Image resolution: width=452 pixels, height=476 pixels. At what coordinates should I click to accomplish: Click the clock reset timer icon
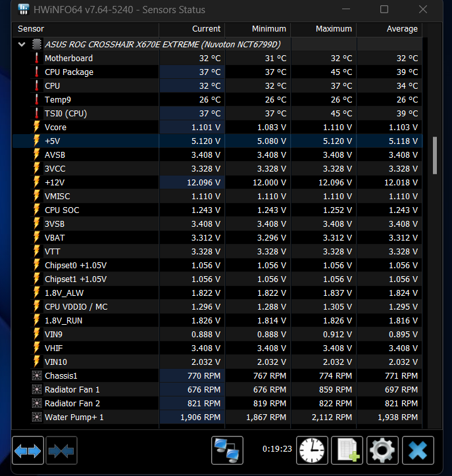pos(313,451)
